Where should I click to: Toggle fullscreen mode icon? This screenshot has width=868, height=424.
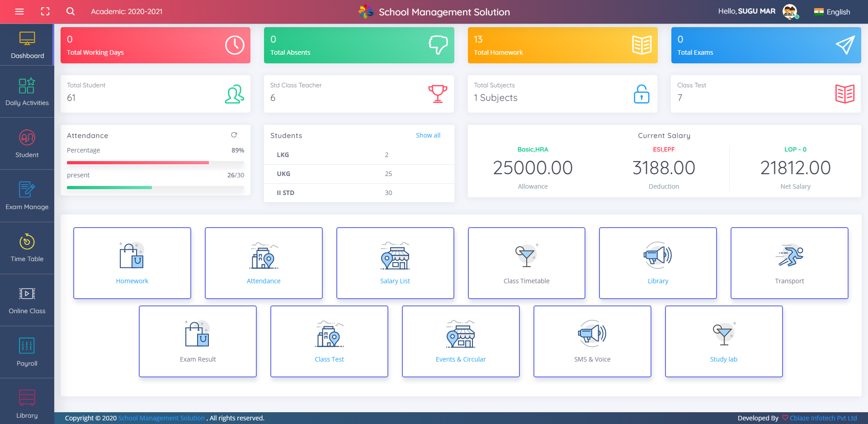coord(45,12)
